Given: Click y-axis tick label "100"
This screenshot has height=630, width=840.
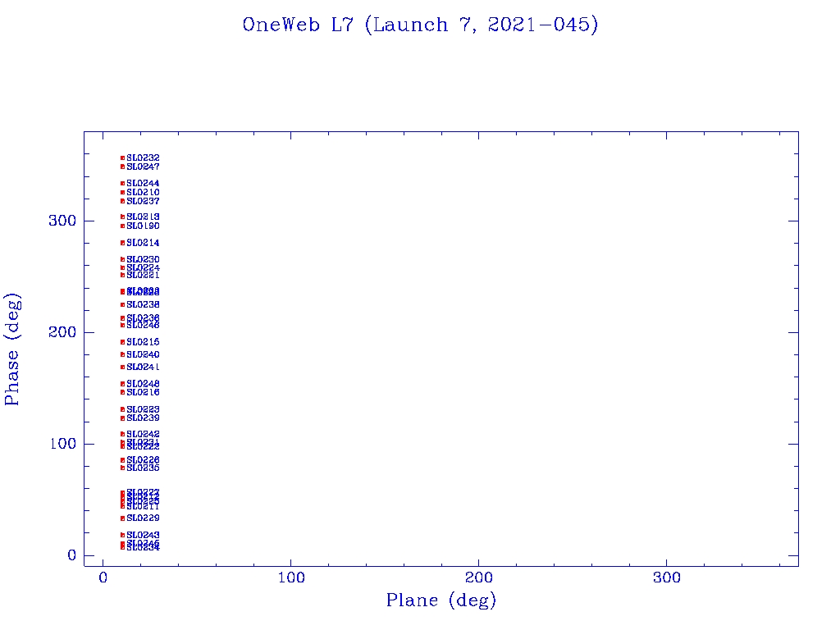Looking at the screenshot, I should (62, 444).
